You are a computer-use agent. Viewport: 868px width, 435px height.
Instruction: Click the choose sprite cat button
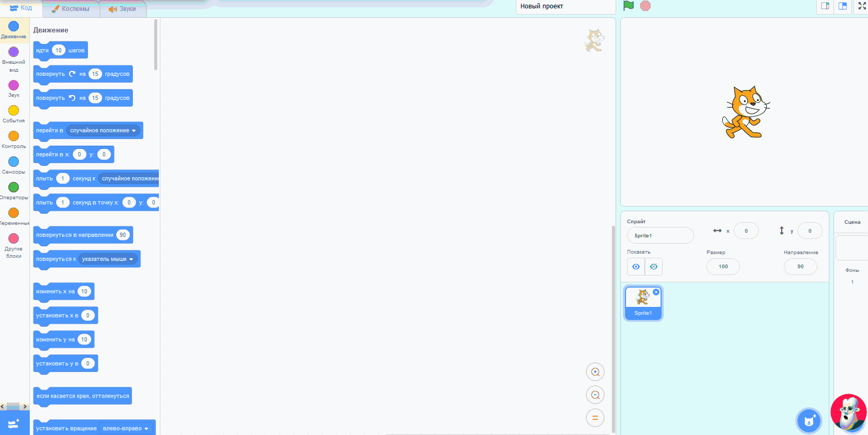point(809,420)
